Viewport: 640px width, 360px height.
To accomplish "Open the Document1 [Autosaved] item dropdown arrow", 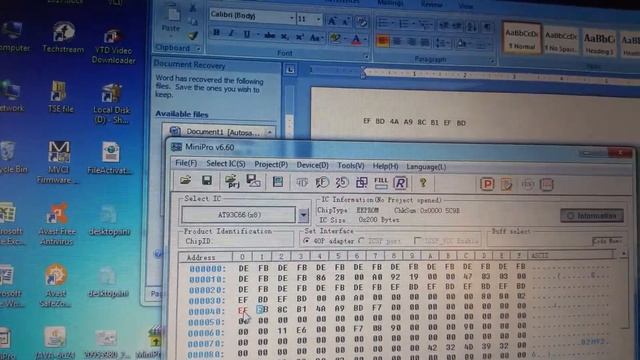I will [269, 132].
